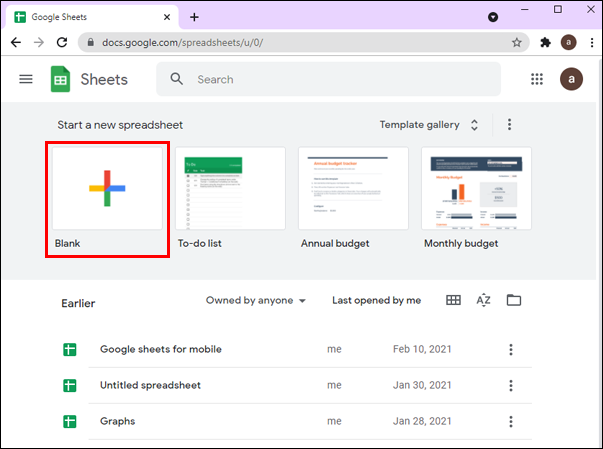Open the file picker folder icon
The width and height of the screenshot is (603, 449).
click(514, 300)
